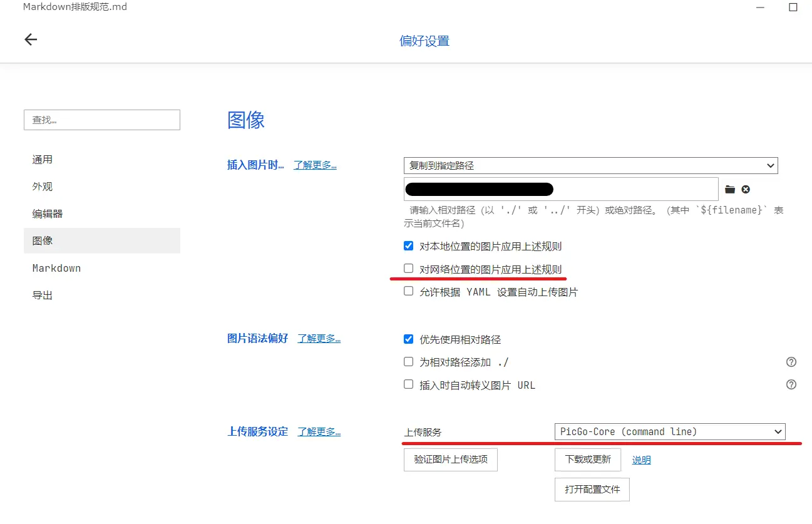Image resolution: width=812 pixels, height=524 pixels.
Task: Focus the 查找 search field
Action: tap(102, 120)
